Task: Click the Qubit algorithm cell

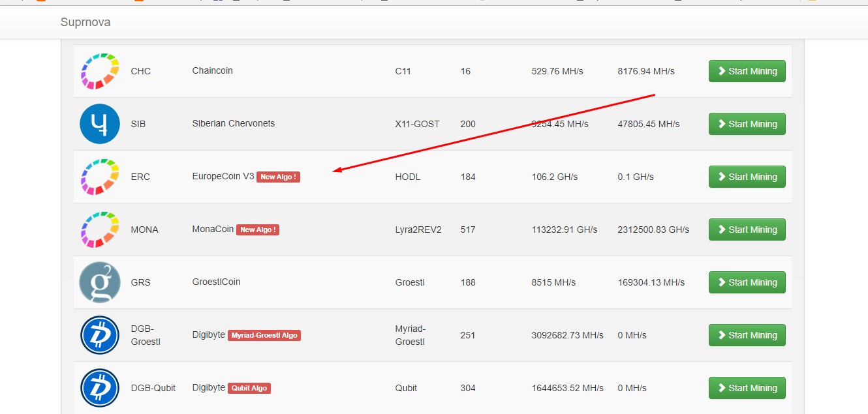Action: click(406, 388)
